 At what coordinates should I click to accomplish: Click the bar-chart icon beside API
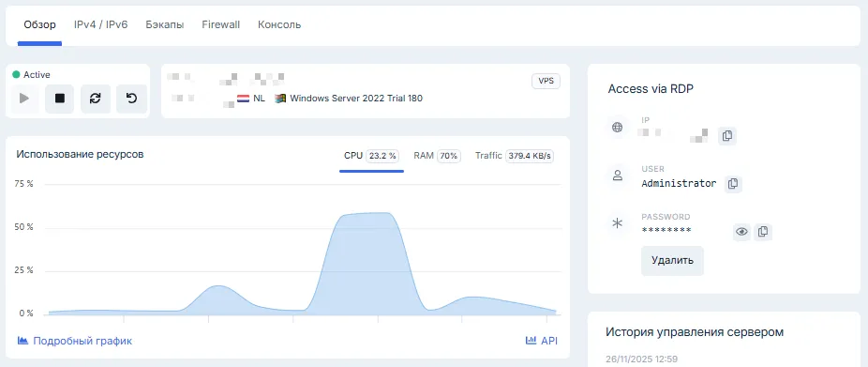pyautogui.click(x=531, y=341)
